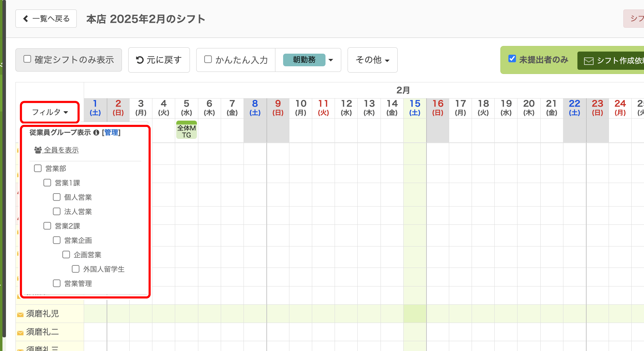Click the date header 9 (日)
The image size is (644, 351).
click(x=278, y=108)
